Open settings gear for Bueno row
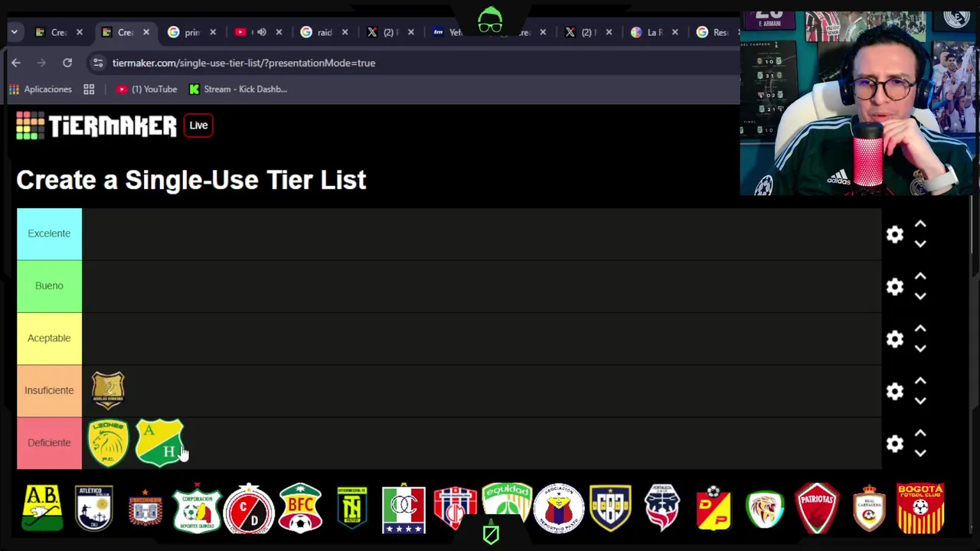This screenshot has height=551, width=980. click(x=894, y=286)
